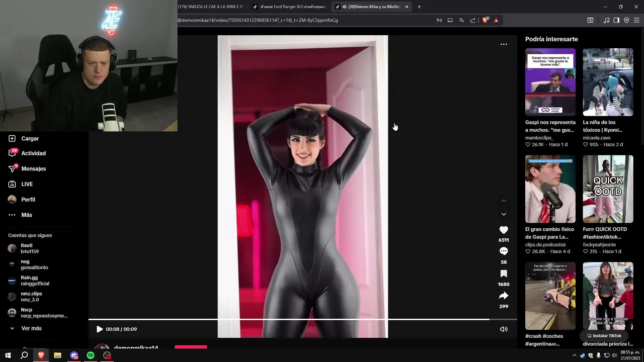Click the mamboclips_ author name
Viewport: 644px width, 362px height.
[539, 138]
